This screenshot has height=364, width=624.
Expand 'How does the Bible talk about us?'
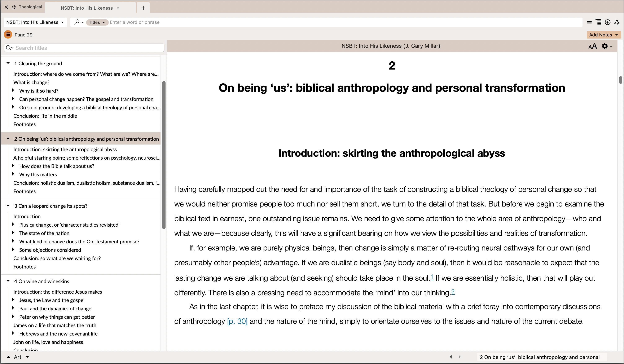pyautogui.click(x=13, y=166)
